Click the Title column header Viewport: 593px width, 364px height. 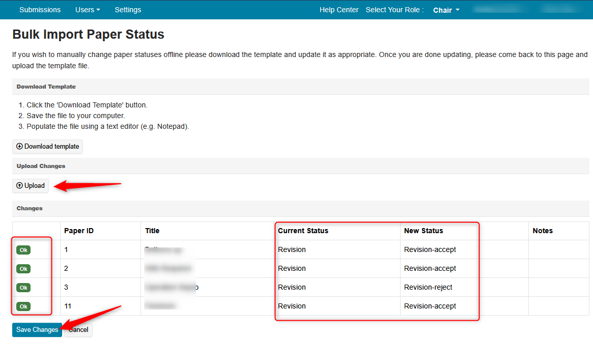coord(152,231)
